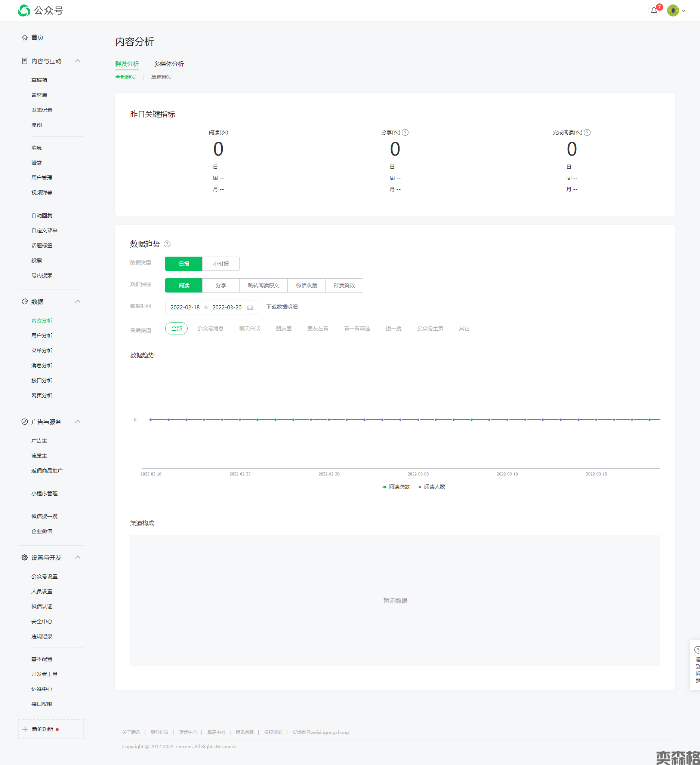The height and width of the screenshot is (765, 700).
Task: Click the home icon for 首页
Action: (25, 37)
